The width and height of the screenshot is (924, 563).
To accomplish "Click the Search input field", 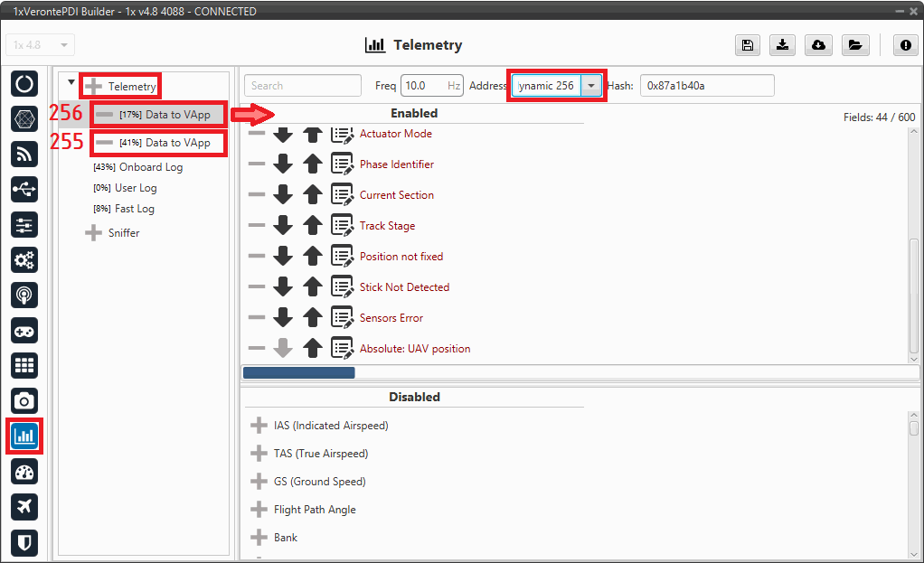I will tap(302, 86).
